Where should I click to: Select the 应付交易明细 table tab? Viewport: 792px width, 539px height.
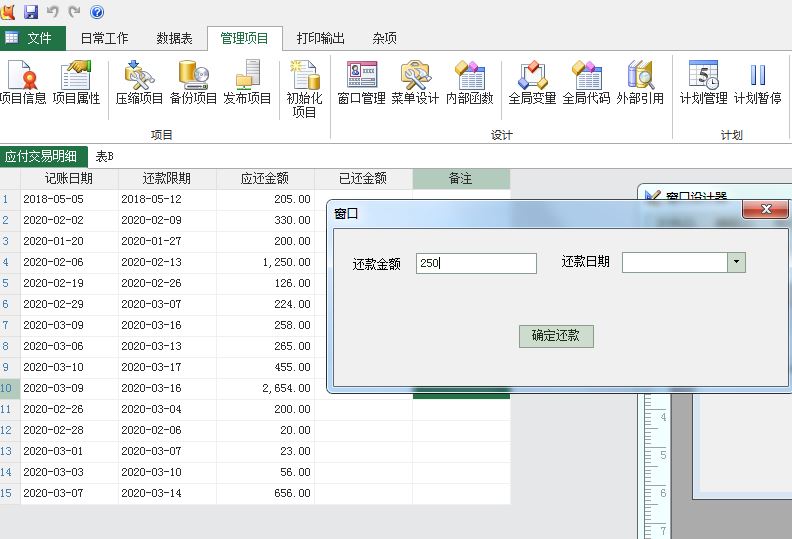[x=43, y=156]
